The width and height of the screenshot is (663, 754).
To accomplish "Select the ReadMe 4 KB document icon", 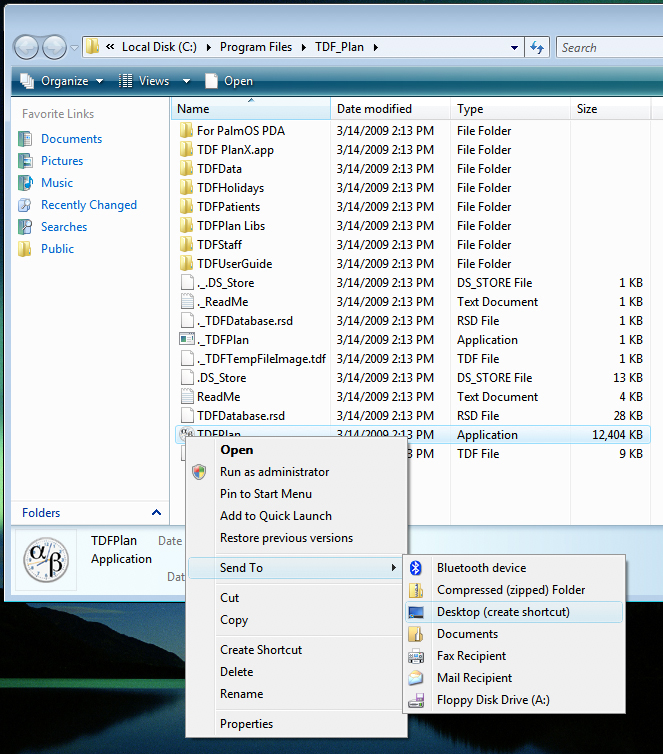I will click(x=187, y=397).
